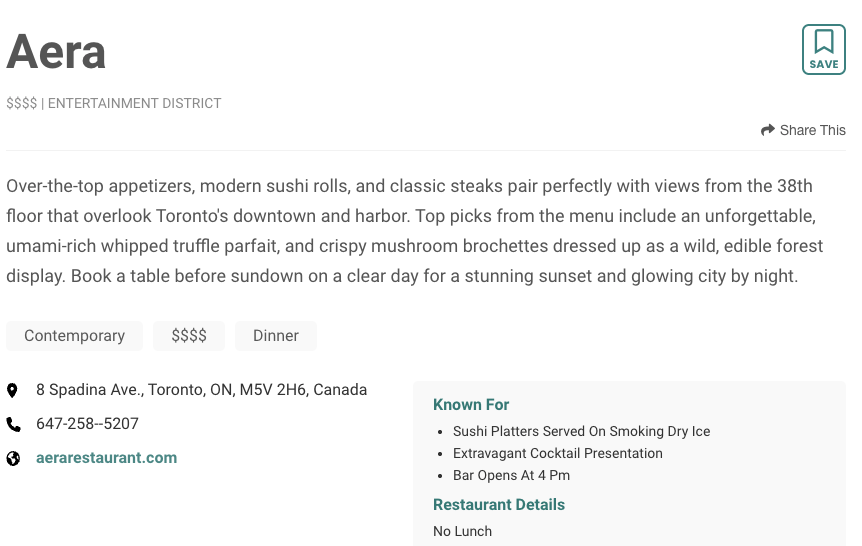
Task: Click the telephone icon beside phone number
Action: 13,424
